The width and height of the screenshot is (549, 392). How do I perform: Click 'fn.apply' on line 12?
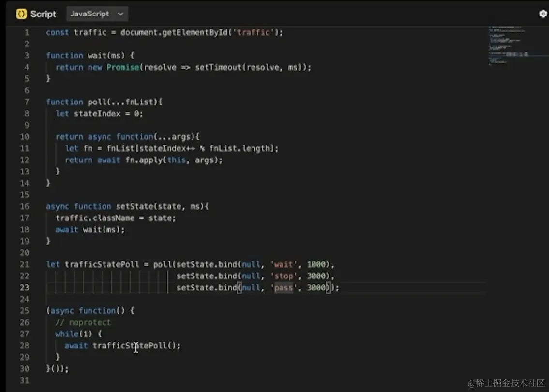click(144, 160)
